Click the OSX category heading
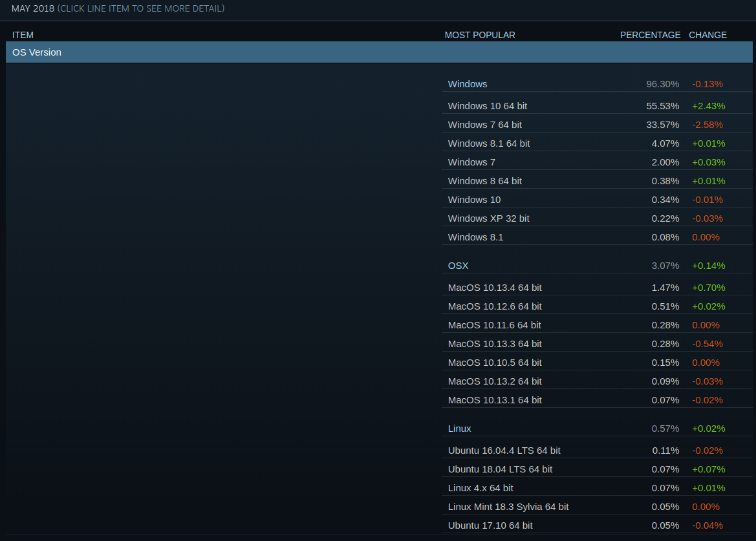Viewport: 756px width, 541px height. 458,266
